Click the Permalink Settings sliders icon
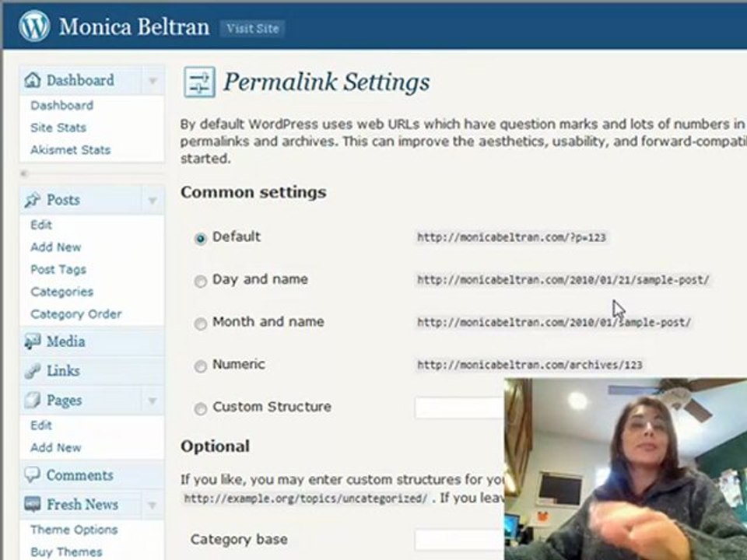 (199, 82)
